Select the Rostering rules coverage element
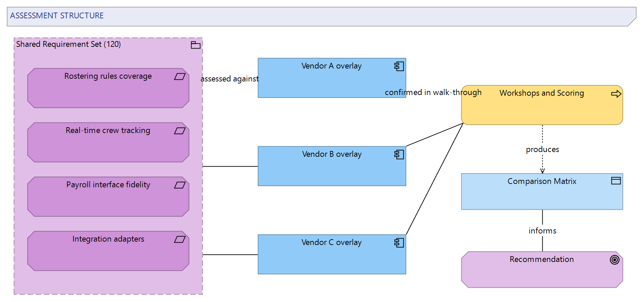This screenshot has width=644, height=302. [x=108, y=88]
